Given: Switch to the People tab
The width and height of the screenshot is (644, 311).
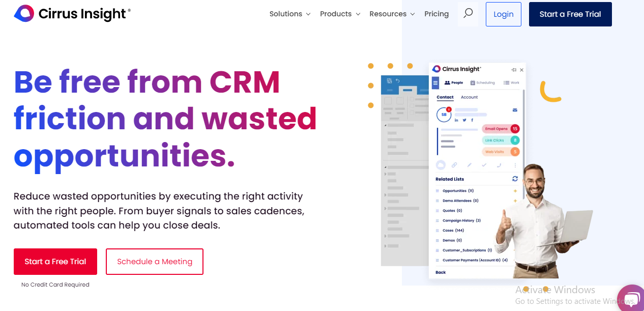Looking at the screenshot, I should coord(454,82).
